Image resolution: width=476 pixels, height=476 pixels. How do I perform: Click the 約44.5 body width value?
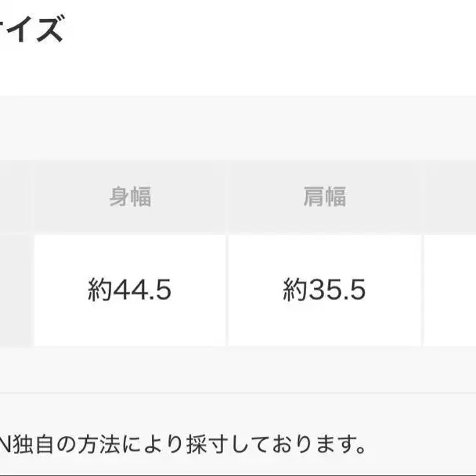[130, 290]
